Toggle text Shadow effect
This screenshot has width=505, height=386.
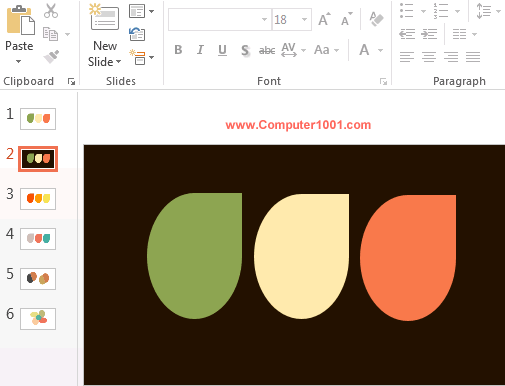click(245, 50)
